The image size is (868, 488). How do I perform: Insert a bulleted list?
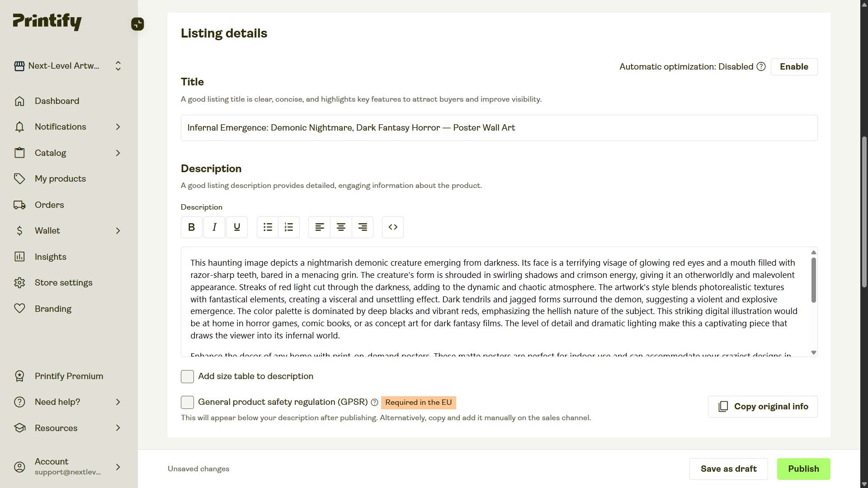267,227
